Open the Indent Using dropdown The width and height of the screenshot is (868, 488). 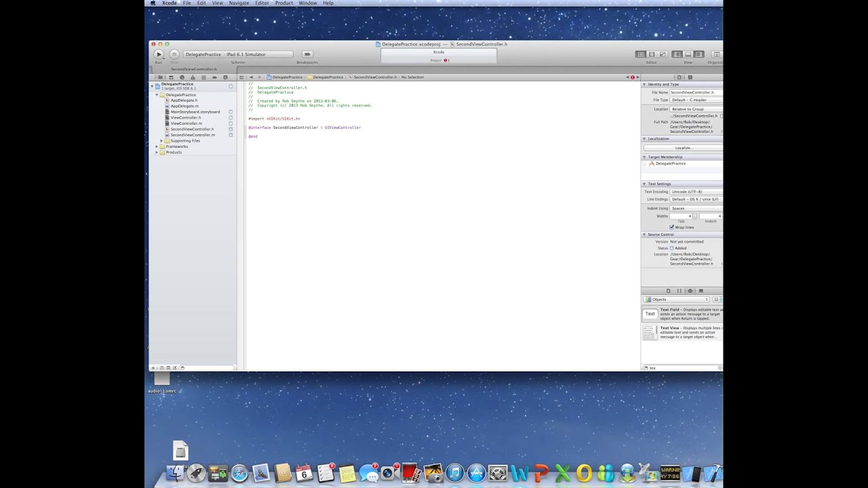(696, 209)
